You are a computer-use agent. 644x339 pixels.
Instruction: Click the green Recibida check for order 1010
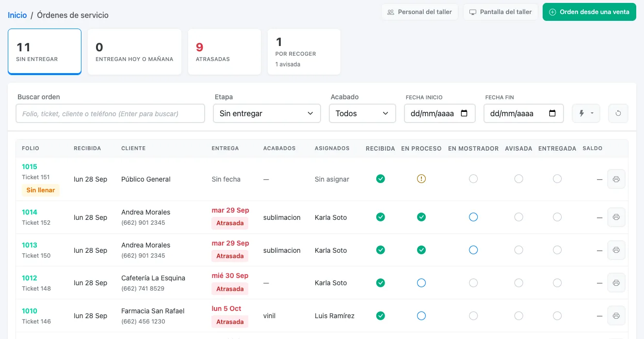tap(381, 316)
